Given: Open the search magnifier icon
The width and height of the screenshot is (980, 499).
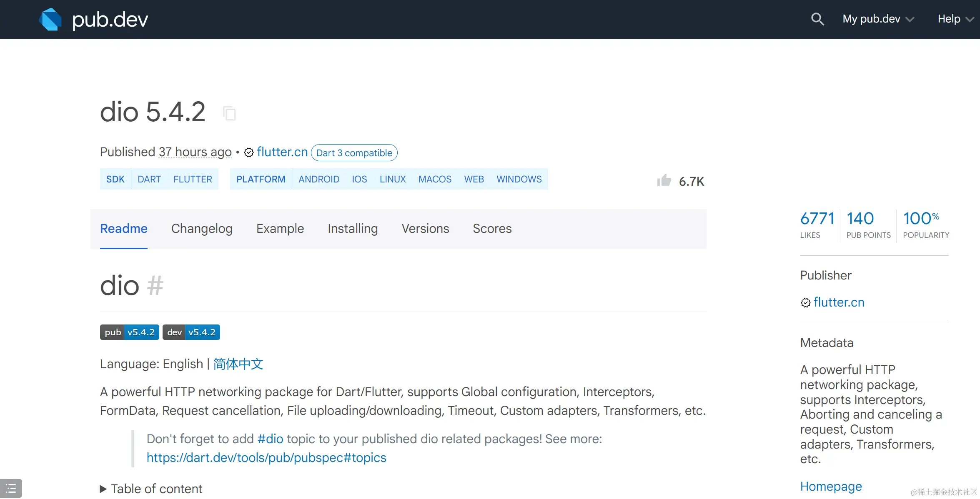Looking at the screenshot, I should [817, 19].
